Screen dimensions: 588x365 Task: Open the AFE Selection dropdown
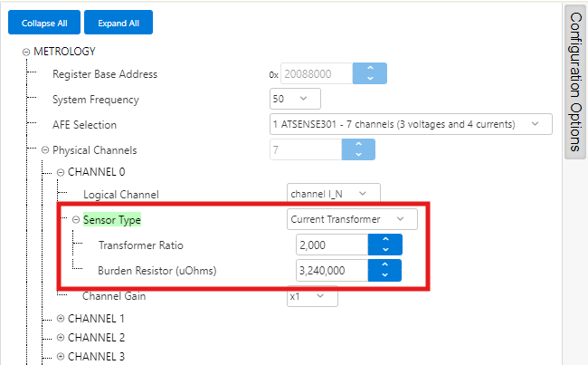click(x=410, y=124)
